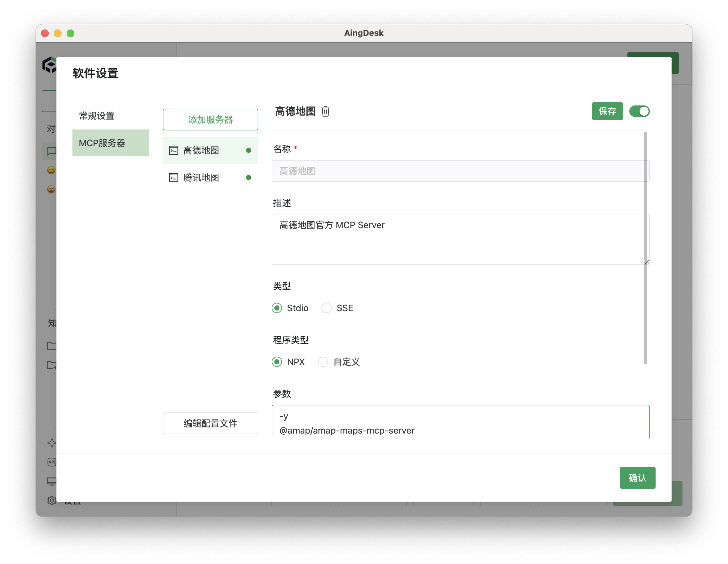The image size is (728, 564).
Task: Select the Stdio type radio button
Action: pos(277,308)
